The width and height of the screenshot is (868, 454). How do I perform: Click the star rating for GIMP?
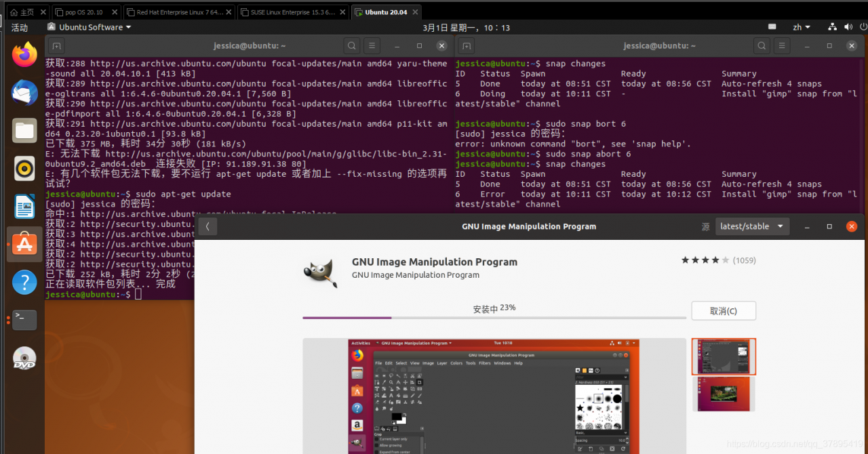705,260
